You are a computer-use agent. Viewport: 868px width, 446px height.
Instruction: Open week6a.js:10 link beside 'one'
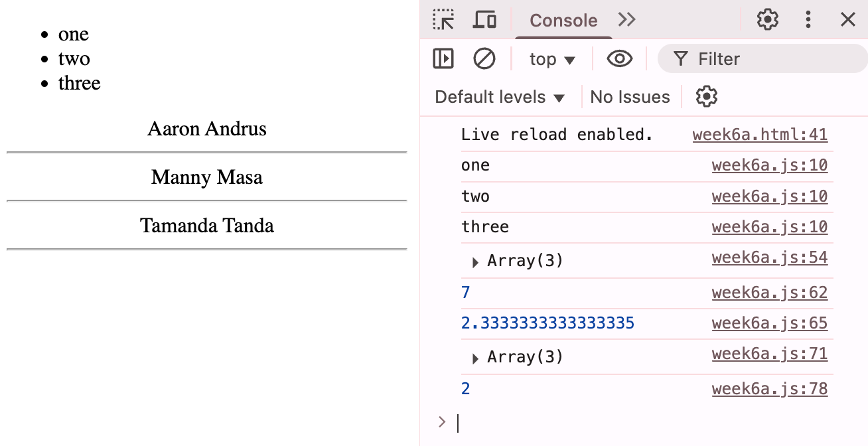click(x=770, y=165)
